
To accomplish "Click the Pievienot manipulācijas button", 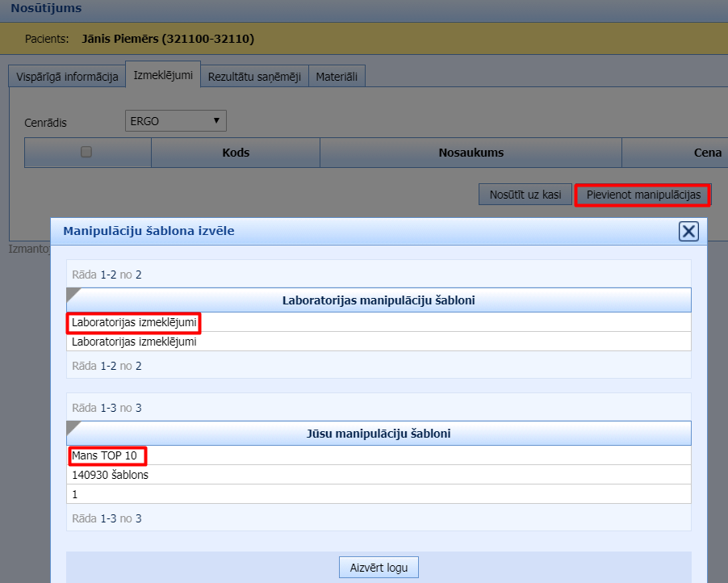I will (642, 195).
